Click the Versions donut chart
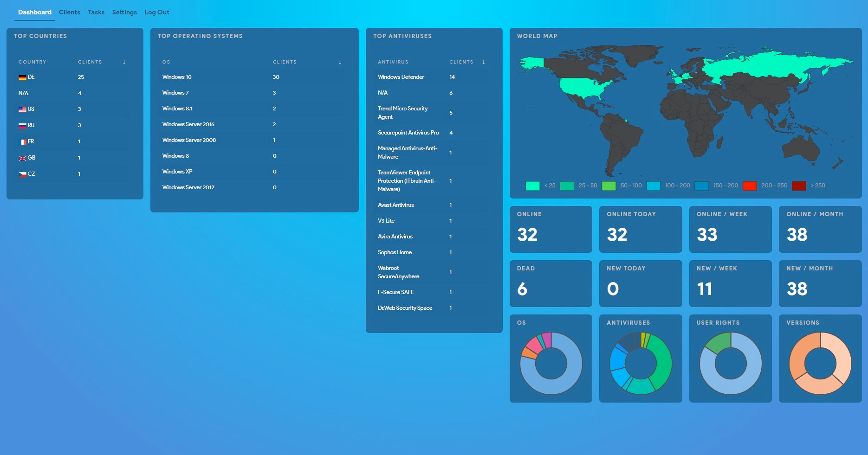Screen dimensions: 868x455 (820, 363)
